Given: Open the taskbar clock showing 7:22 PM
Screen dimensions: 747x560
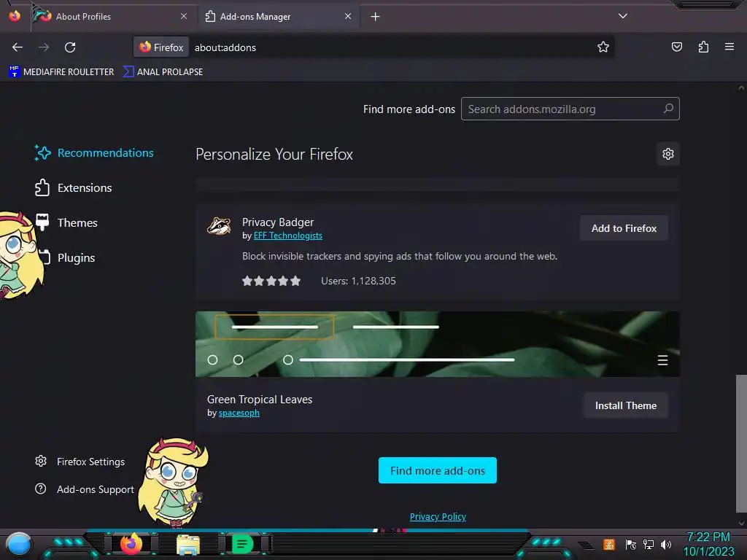Looking at the screenshot, I should [x=708, y=544].
